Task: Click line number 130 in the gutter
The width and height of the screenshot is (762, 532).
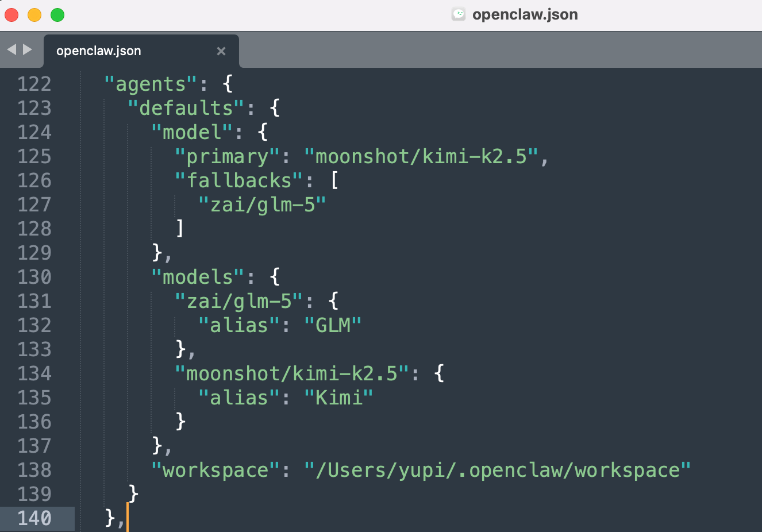Action: pyautogui.click(x=34, y=277)
